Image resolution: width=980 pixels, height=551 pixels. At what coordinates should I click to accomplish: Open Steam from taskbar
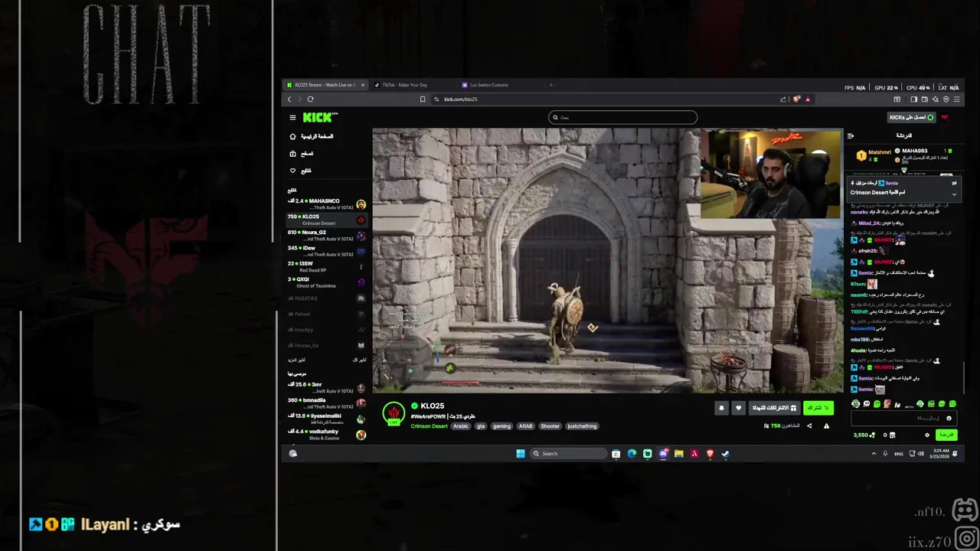tap(725, 454)
